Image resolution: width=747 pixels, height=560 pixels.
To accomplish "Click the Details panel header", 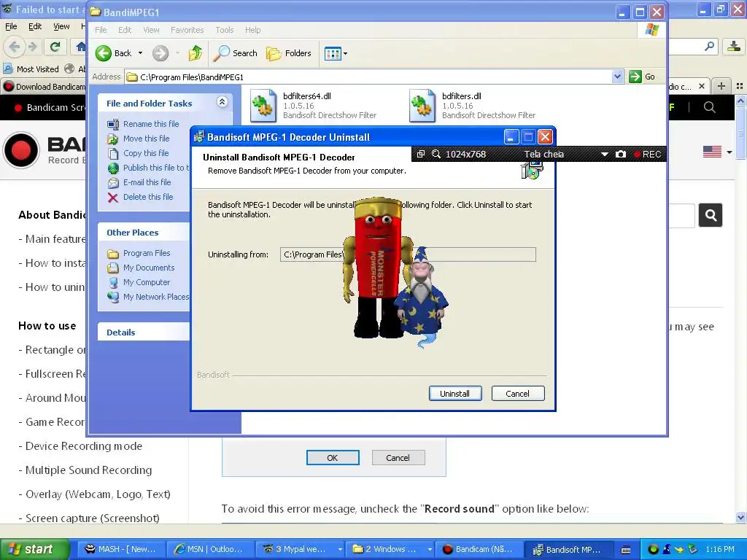I will click(x=144, y=332).
